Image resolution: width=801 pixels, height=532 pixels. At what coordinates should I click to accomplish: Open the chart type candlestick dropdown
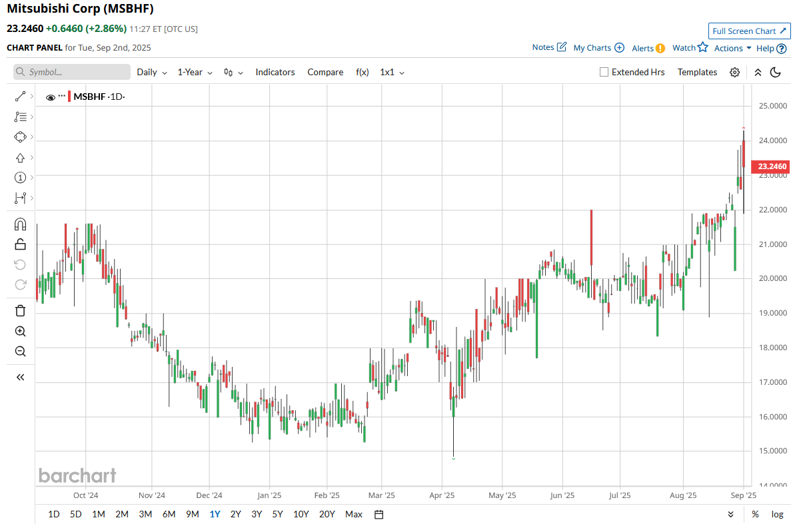[233, 72]
